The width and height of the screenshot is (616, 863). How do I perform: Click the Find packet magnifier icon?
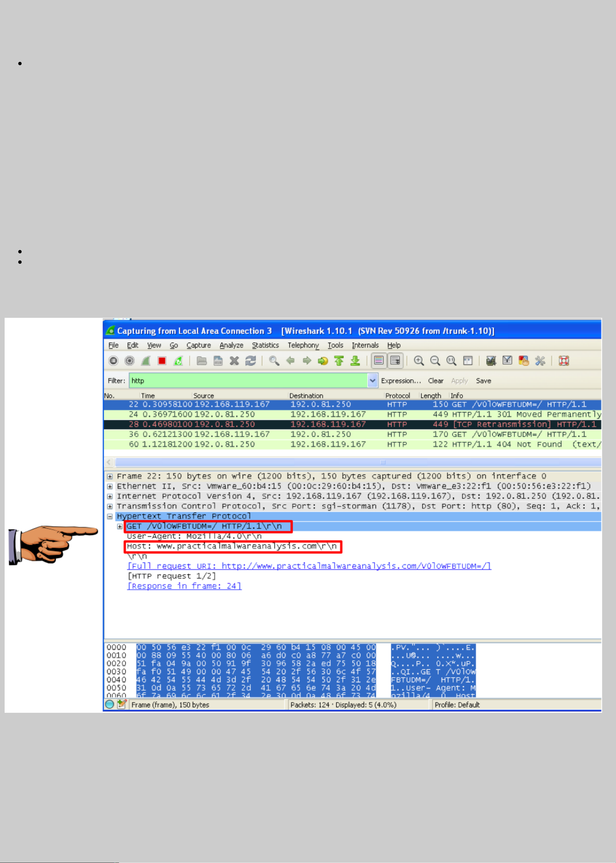pos(274,361)
